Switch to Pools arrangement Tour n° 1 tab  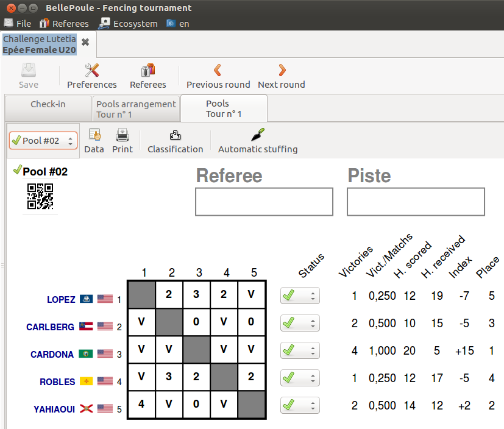(137, 109)
